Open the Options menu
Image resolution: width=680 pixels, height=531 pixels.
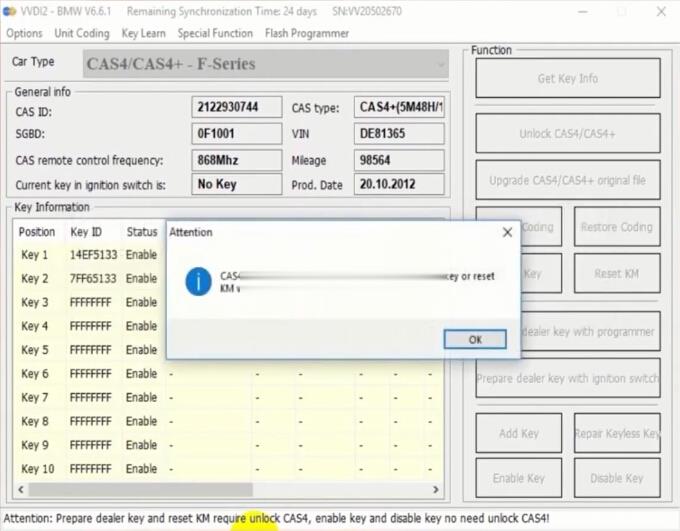tap(24, 33)
